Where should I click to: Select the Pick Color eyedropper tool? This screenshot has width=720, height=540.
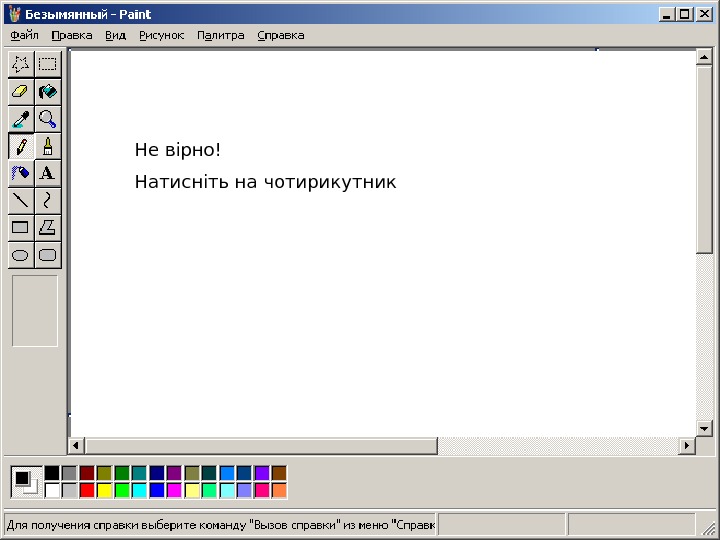click(x=21, y=119)
